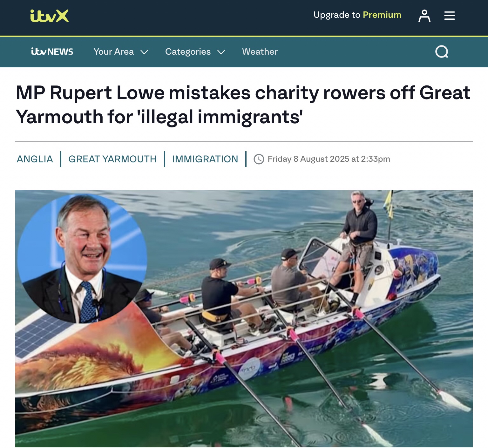The width and height of the screenshot is (488, 448).
Task: Click the published date text
Action: (329, 159)
